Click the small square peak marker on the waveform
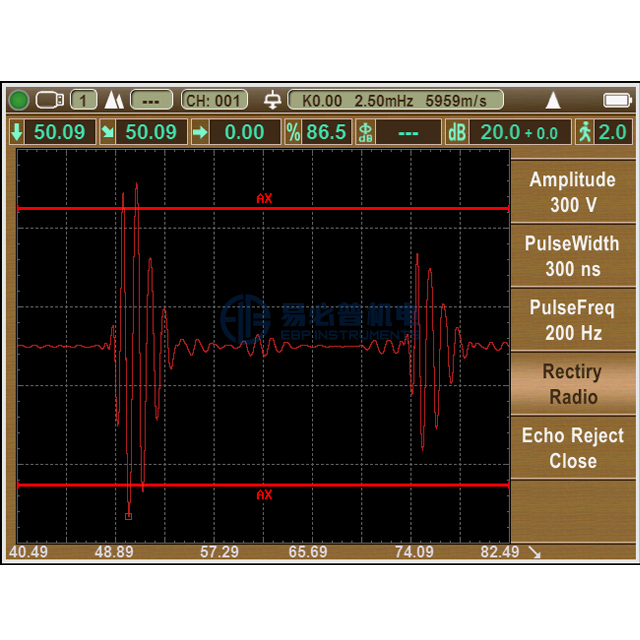Image resolution: width=640 pixels, height=640 pixels. [129, 517]
